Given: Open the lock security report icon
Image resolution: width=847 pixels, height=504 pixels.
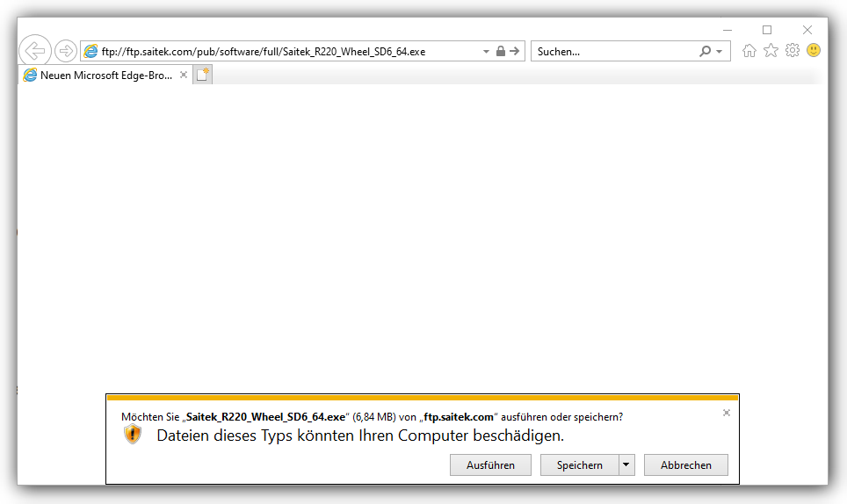Looking at the screenshot, I should [x=501, y=51].
